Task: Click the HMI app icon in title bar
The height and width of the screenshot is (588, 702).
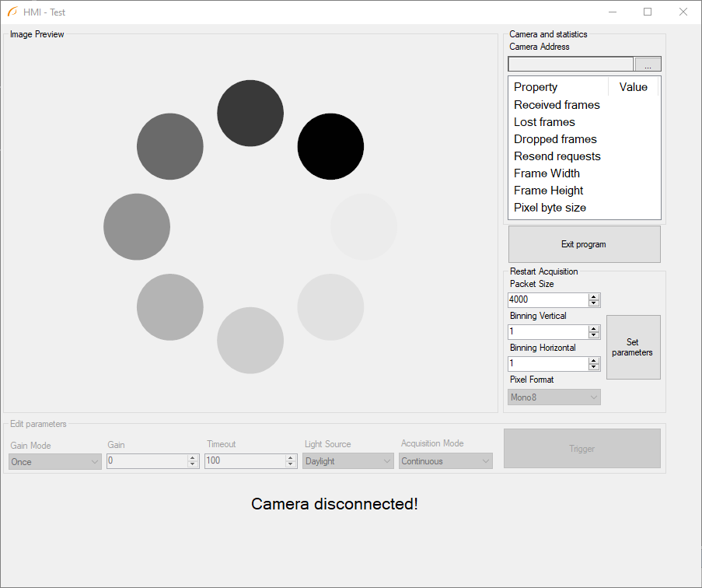Action: [12, 12]
